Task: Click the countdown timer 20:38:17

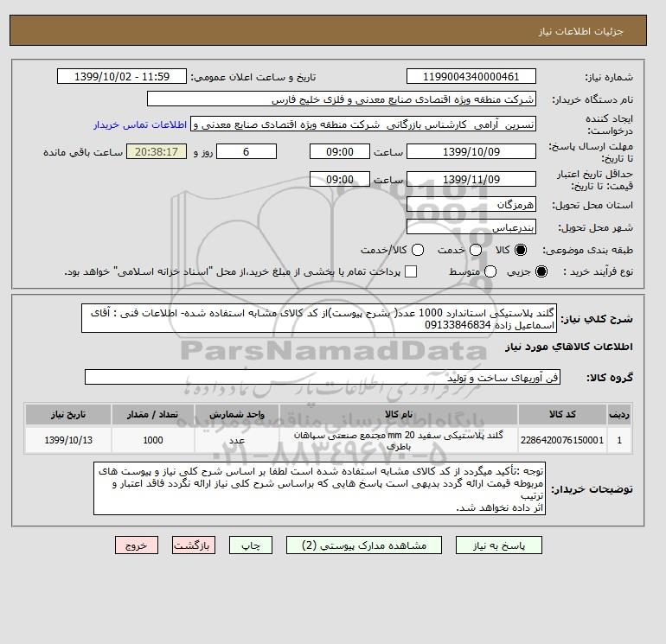Action: pos(157,151)
